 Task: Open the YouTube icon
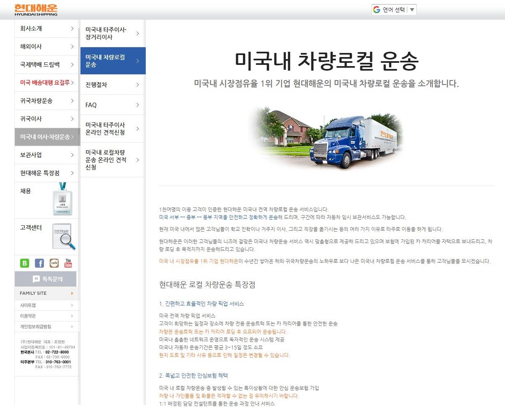click(x=68, y=263)
